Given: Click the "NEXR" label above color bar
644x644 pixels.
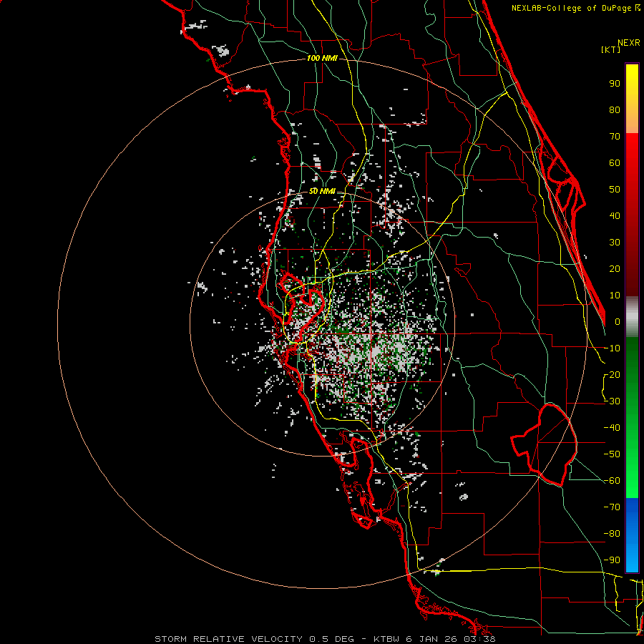Looking at the screenshot, I should tap(629, 43).
